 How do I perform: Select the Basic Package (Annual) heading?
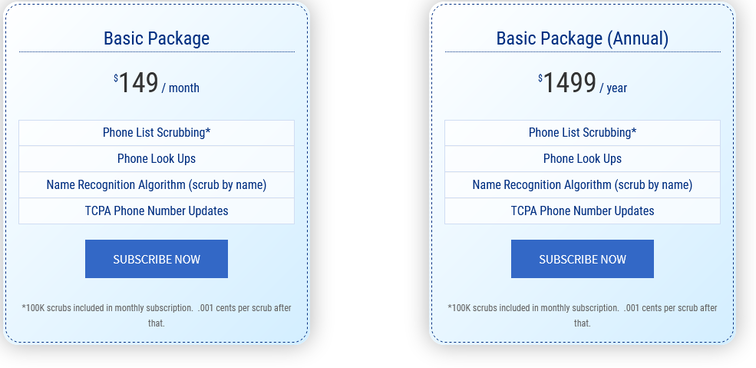click(x=582, y=38)
